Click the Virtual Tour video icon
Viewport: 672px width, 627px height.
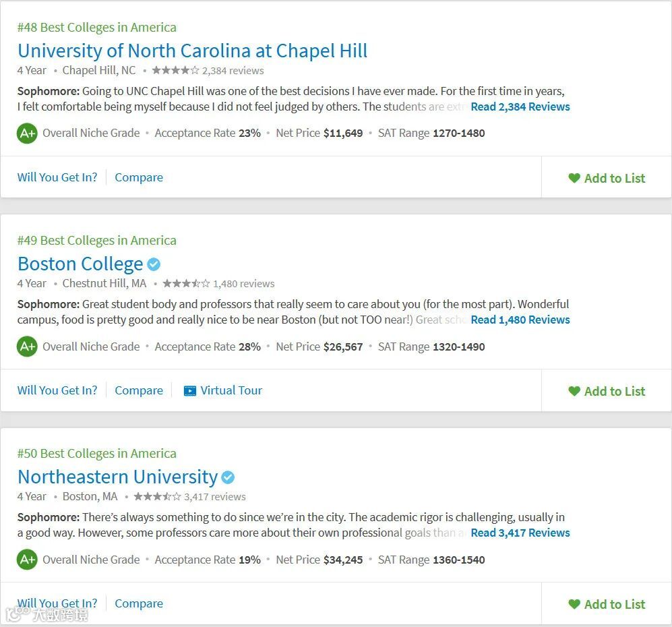pyautogui.click(x=190, y=390)
